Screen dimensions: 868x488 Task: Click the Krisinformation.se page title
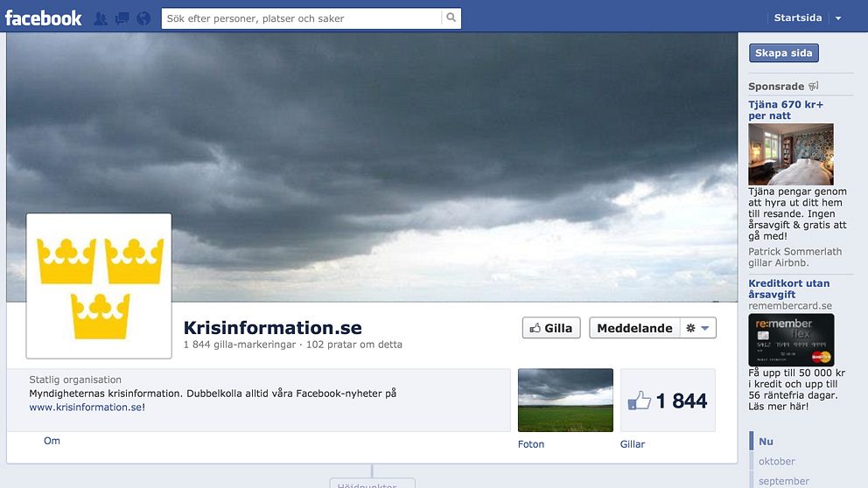point(272,328)
